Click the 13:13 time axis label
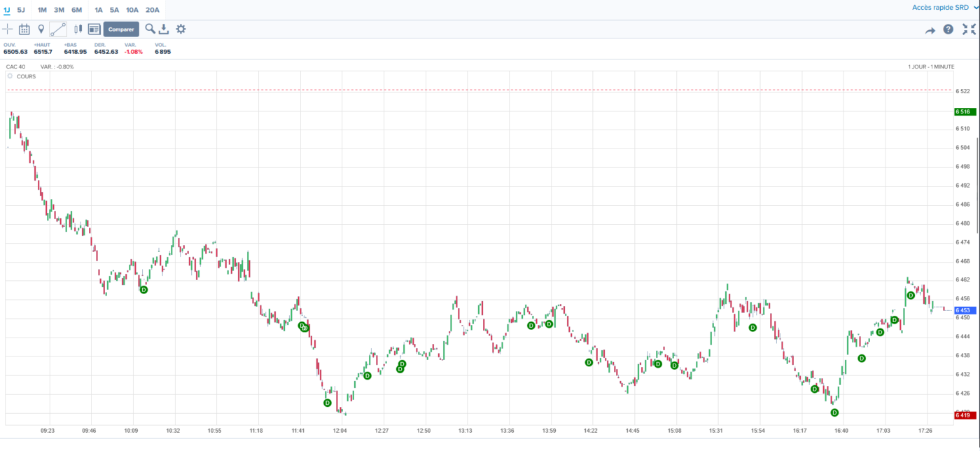980x451 pixels. (465, 431)
